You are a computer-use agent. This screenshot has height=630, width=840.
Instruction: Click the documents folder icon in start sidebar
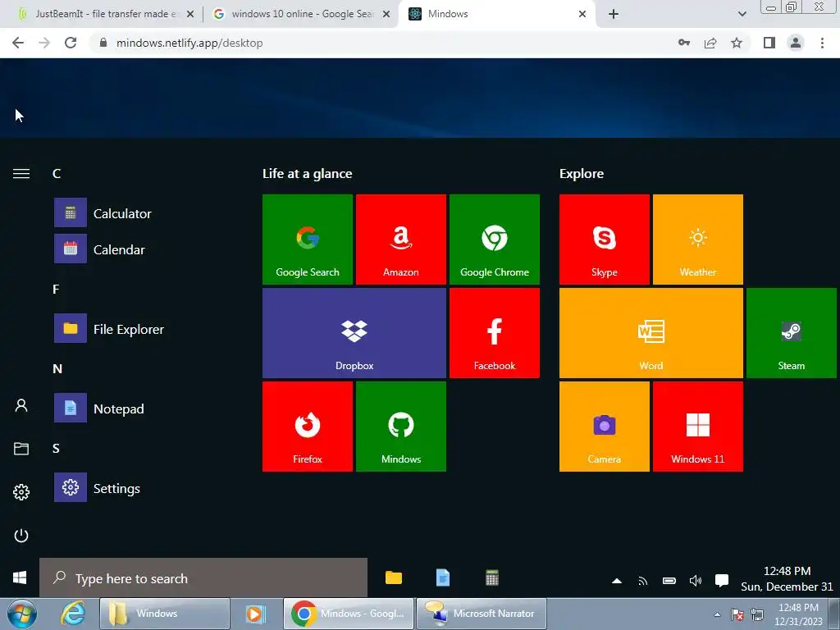(x=21, y=449)
